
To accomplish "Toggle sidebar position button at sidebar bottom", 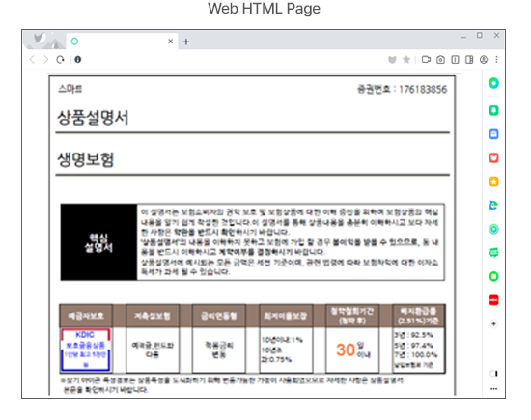I will 493,374.
